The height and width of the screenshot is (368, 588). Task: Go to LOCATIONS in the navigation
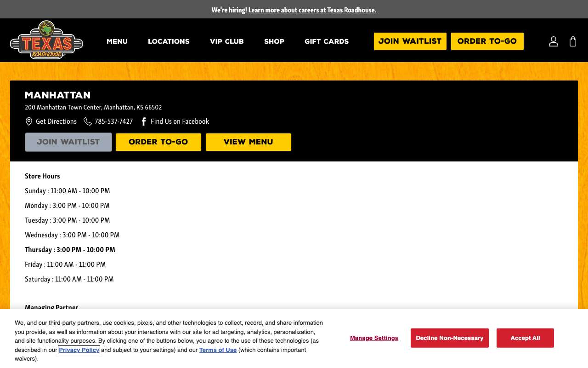(x=169, y=41)
